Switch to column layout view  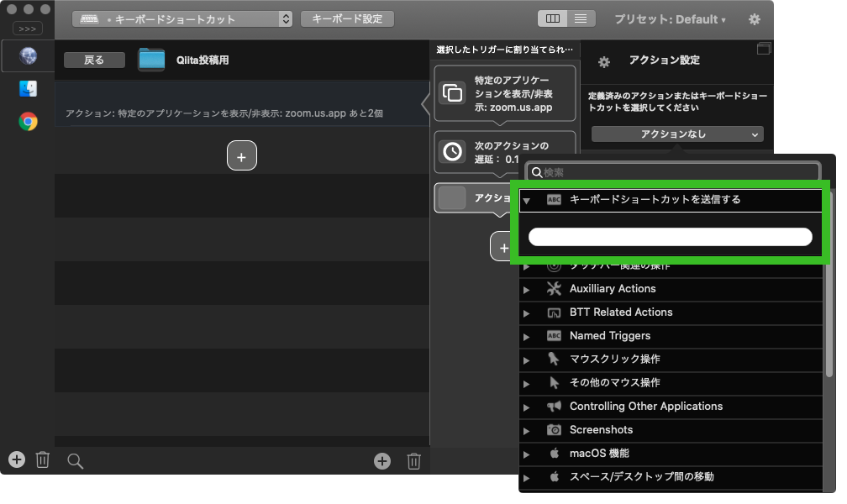click(555, 18)
